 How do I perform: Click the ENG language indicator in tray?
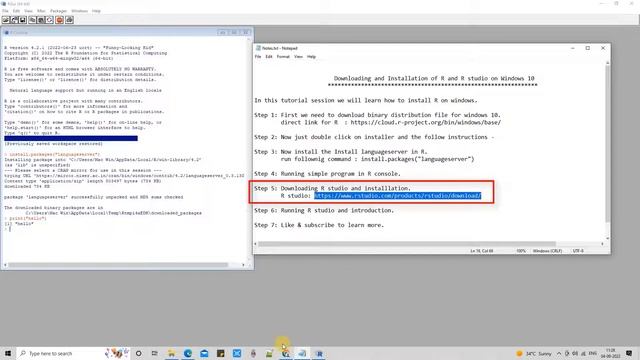point(593,353)
